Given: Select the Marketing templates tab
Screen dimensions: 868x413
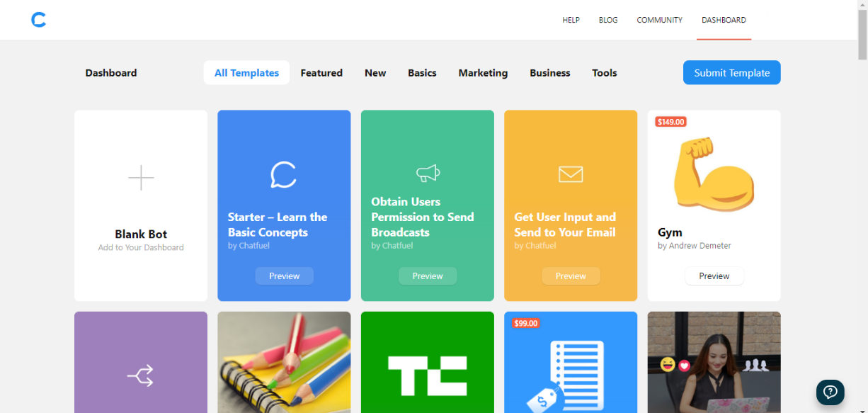Looking at the screenshot, I should [x=483, y=73].
